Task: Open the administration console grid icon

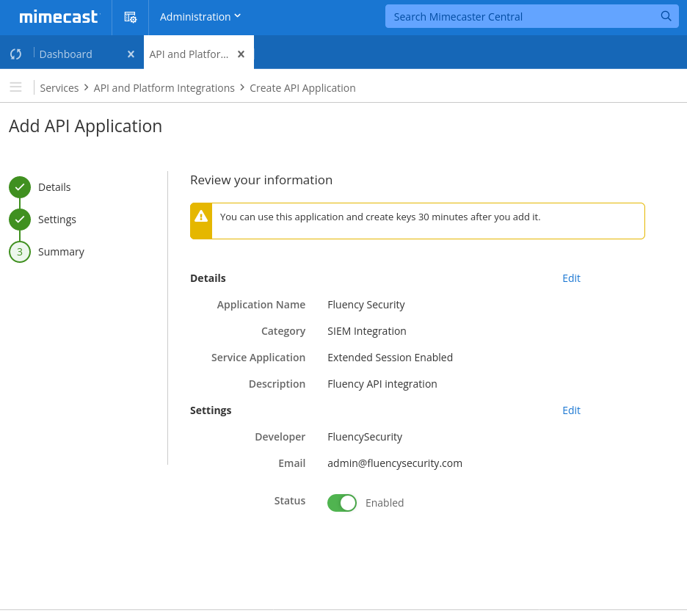Action: click(130, 17)
